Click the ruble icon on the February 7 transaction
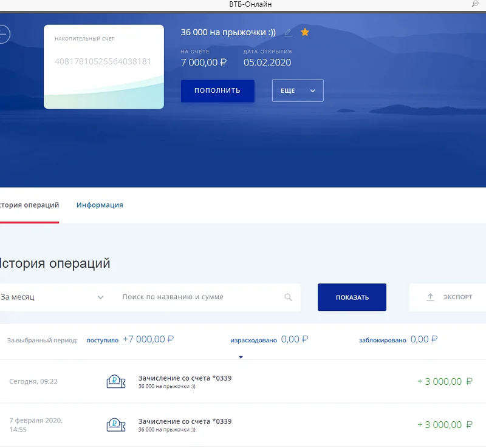Screen dimensions: 486x448 pyautogui.click(x=114, y=424)
